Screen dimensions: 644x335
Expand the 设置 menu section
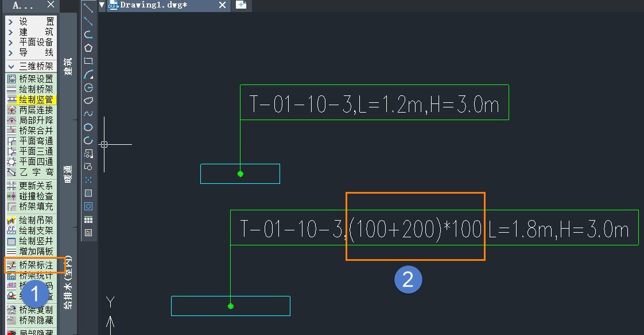pyautogui.click(x=31, y=21)
